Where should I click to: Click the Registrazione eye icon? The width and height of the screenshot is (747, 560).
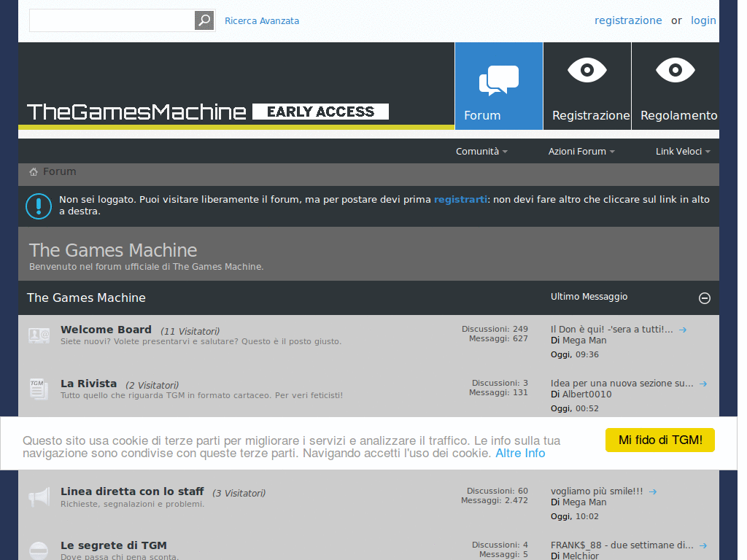pos(587,71)
